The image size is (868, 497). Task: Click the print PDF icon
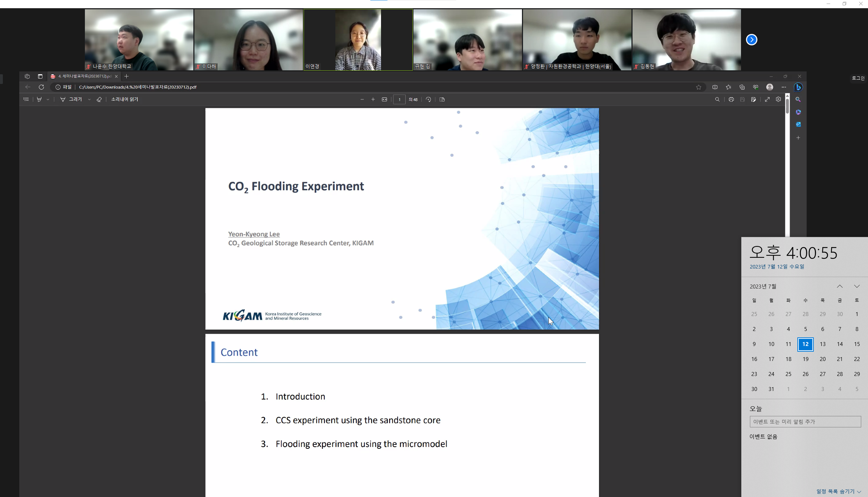click(x=731, y=99)
